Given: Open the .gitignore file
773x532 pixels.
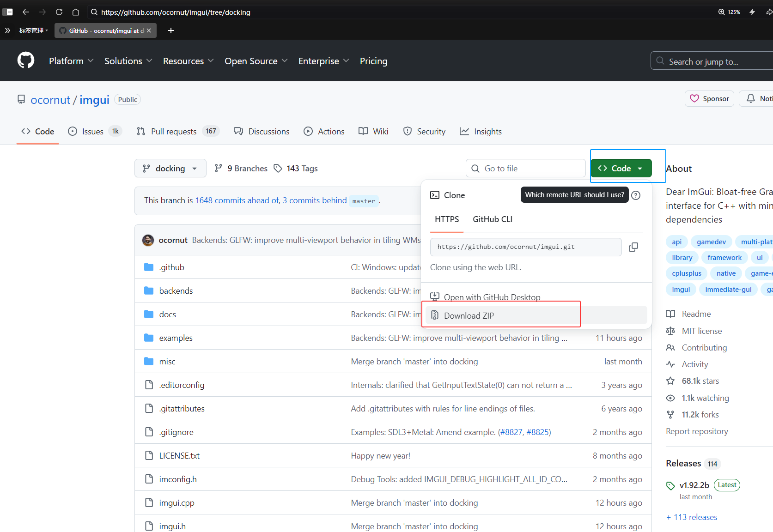Looking at the screenshot, I should pos(177,432).
